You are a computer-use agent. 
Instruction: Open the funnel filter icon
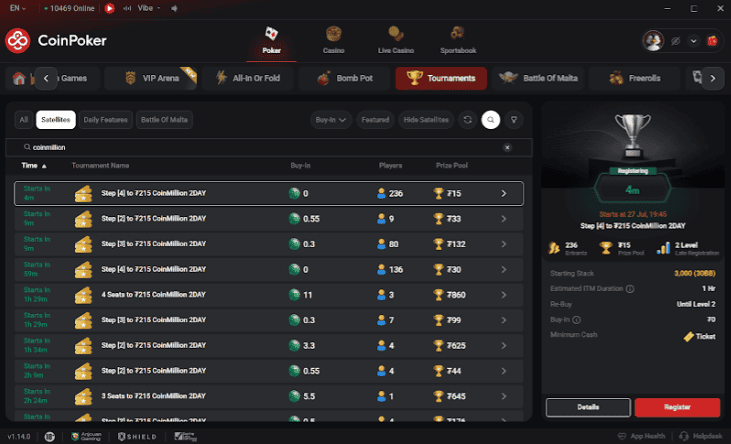tap(514, 120)
